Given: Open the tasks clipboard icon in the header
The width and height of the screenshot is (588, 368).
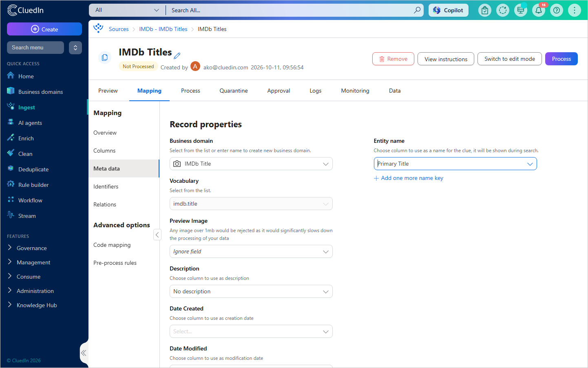Looking at the screenshot, I should (485, 10).
